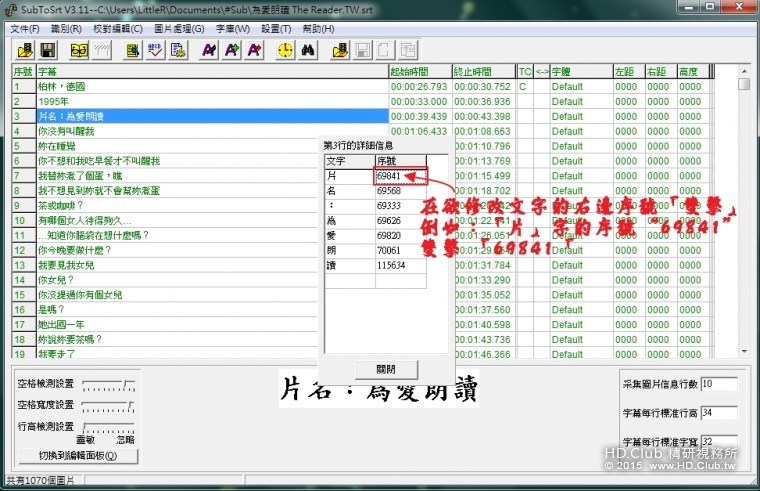Click the 字幕每行標準行高 input field
This screenshot has width=760, height=491.
coord(719,413)
